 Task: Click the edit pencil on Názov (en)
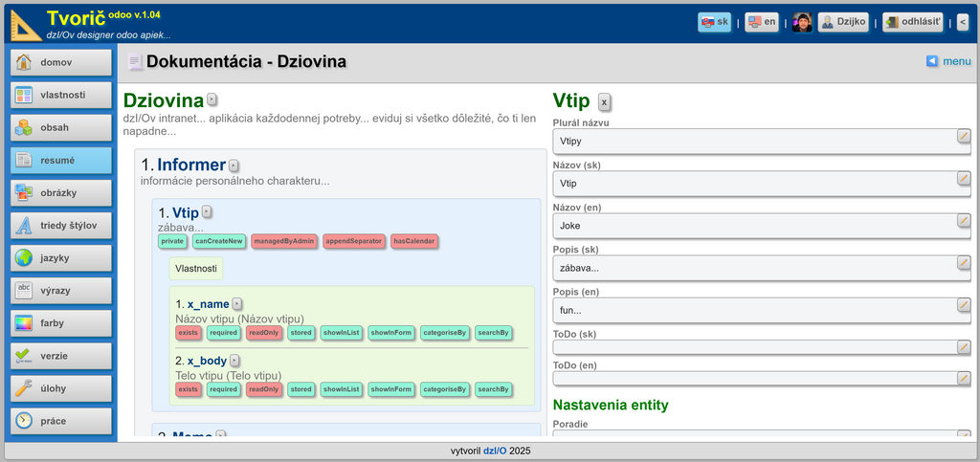(964, 221)
